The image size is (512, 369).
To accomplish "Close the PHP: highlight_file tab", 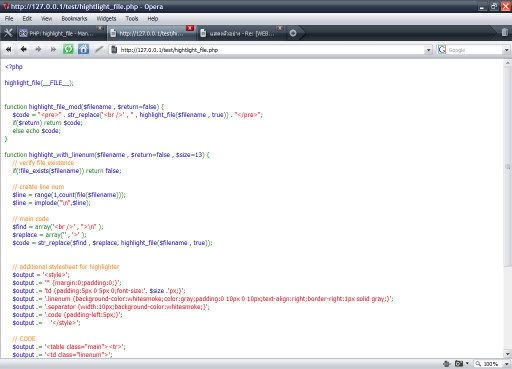I will coord(100,28).
